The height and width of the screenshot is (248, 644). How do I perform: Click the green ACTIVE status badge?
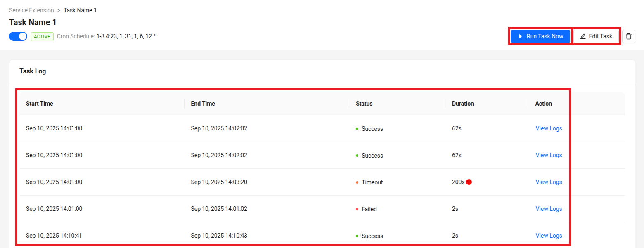[42, 37]
